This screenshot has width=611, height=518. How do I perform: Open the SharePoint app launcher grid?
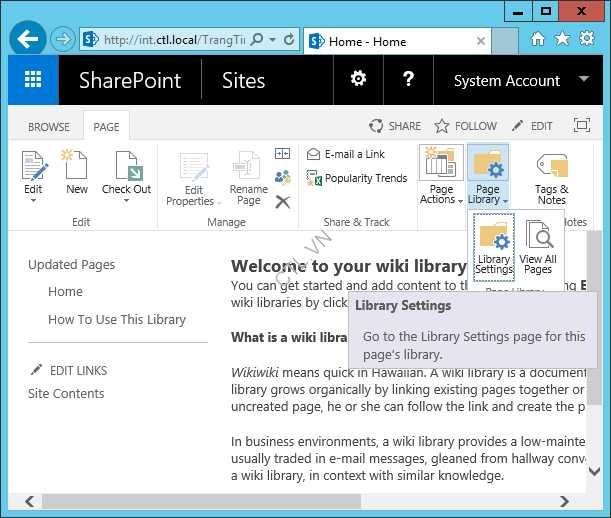33,81
